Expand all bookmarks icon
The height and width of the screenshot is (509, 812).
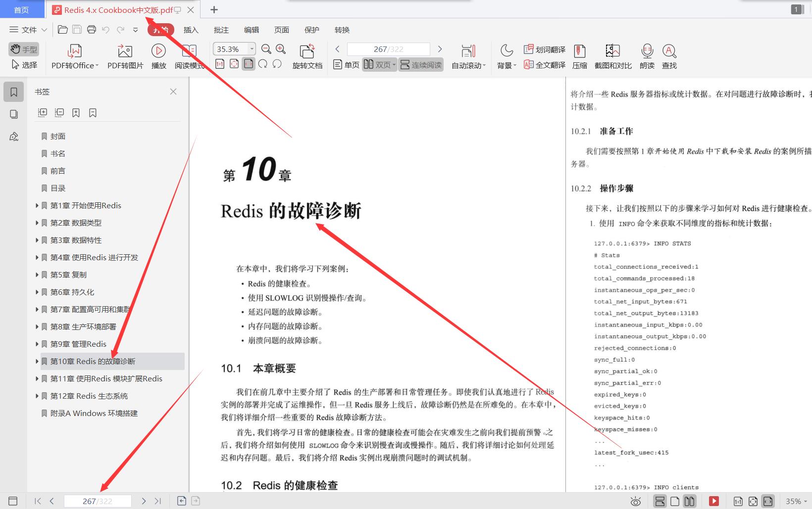[43, 113]
